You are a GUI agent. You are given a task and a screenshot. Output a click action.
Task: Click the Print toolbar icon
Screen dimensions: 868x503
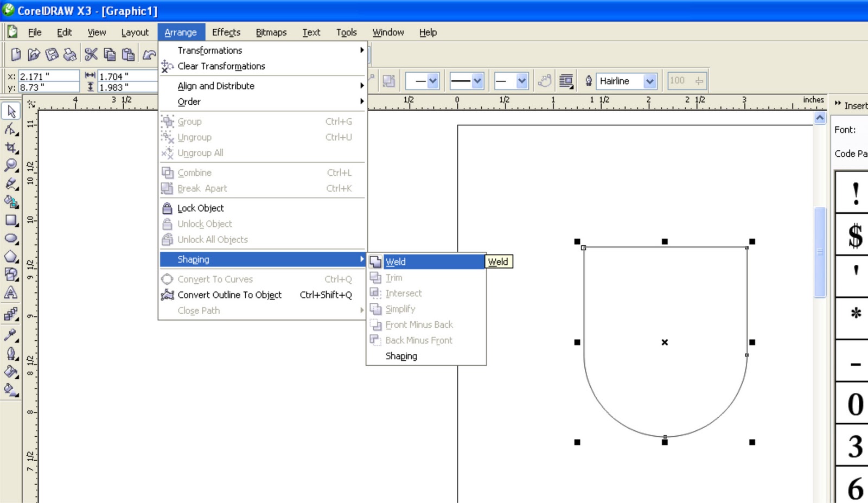point(70,54)
